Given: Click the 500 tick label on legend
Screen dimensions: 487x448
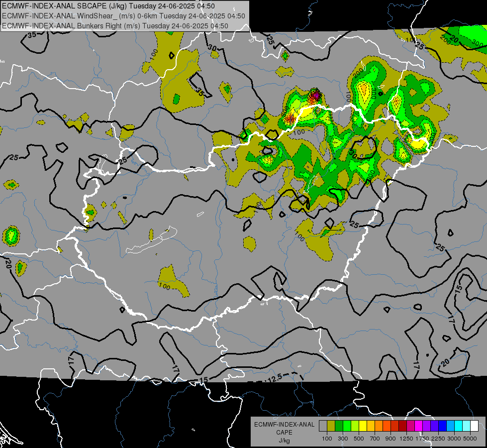Looking at the screenshot, I should (359, 439).
